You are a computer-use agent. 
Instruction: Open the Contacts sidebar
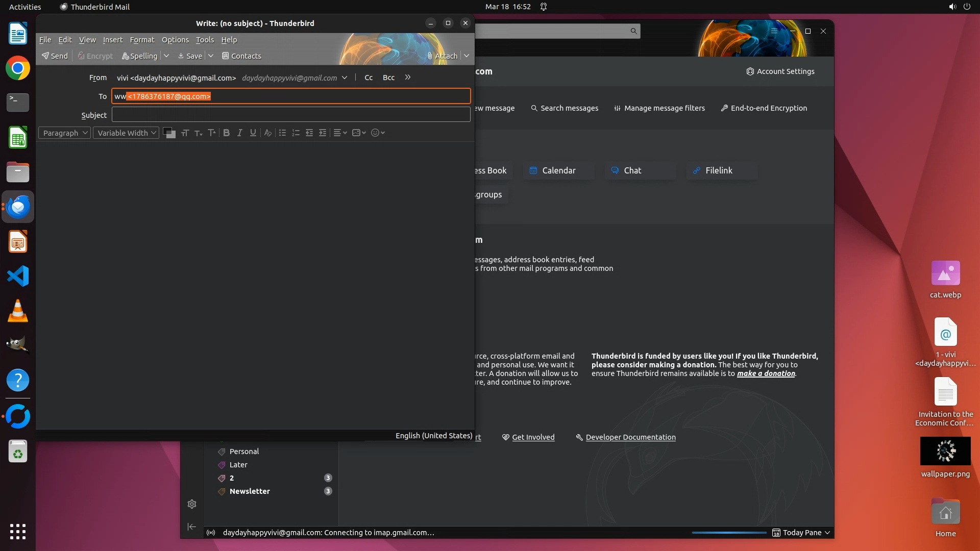[x=241, y=56]
